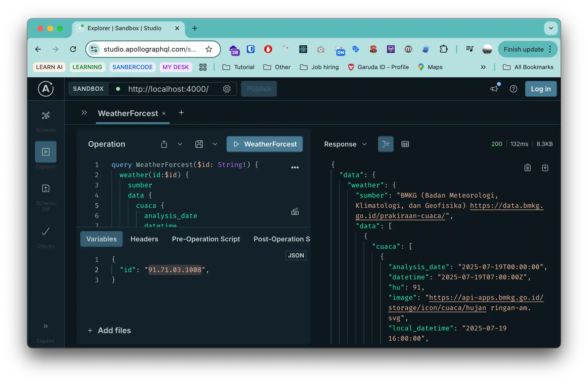
Task: Switch response view to list layout
Action: (386, 144)
